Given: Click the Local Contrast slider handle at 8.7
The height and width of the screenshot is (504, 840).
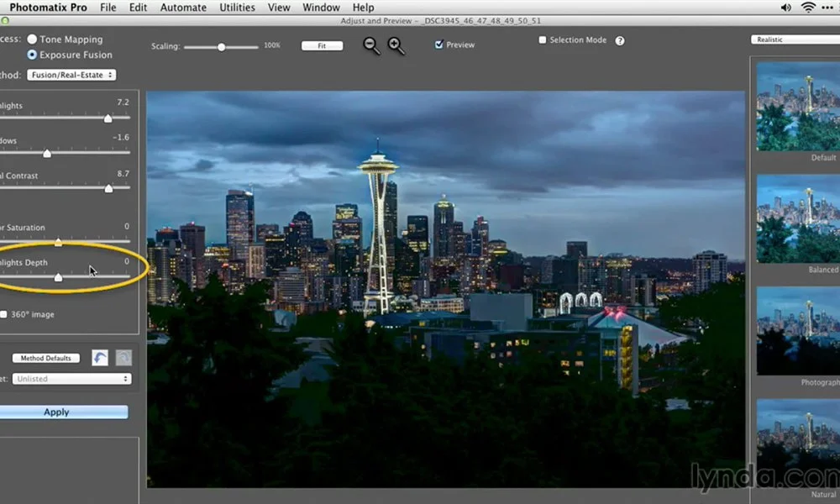Looking at the screenshot, I should tap(108, 188).
